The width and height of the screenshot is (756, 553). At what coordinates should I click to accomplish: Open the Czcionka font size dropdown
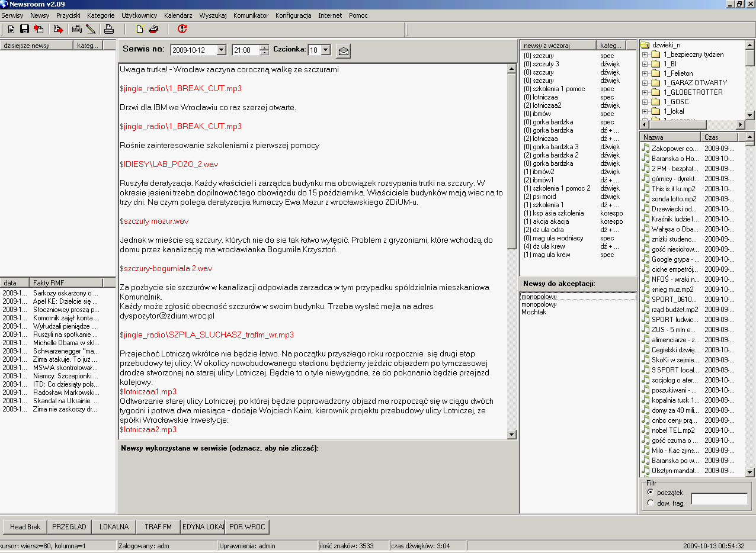tap(325, 50)
